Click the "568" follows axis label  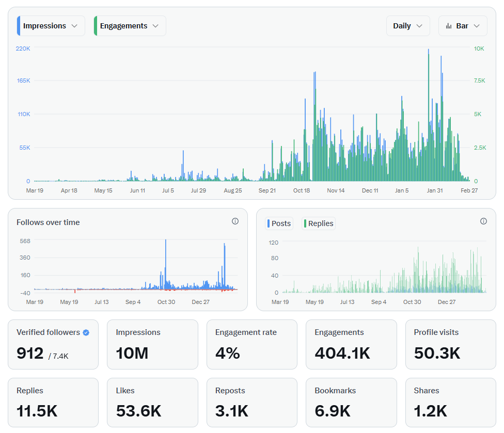pyautogui.click(x=25, y=241)
